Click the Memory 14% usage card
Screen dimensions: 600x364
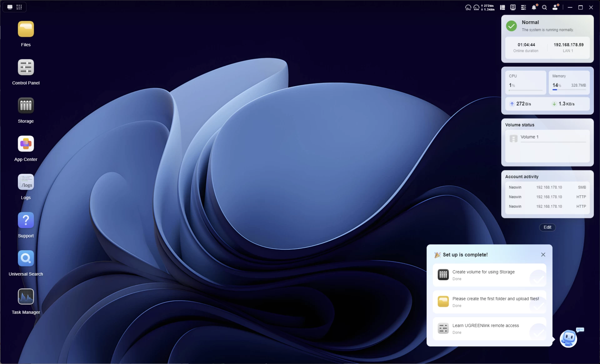point(569,82)
